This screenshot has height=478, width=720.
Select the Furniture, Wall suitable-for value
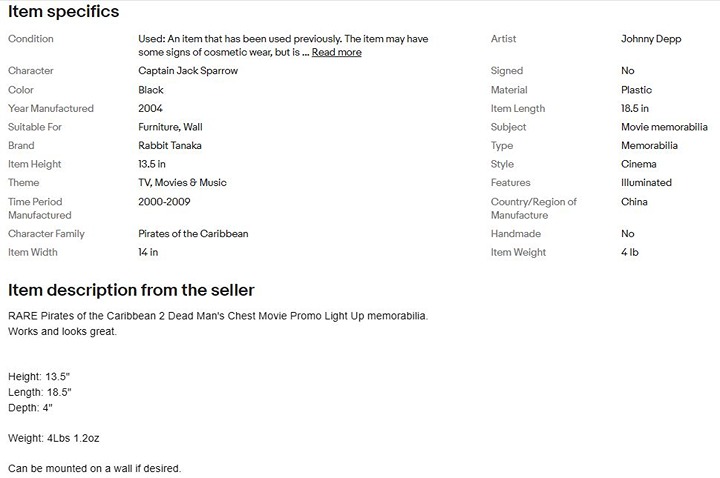click(x=170, y=127)
